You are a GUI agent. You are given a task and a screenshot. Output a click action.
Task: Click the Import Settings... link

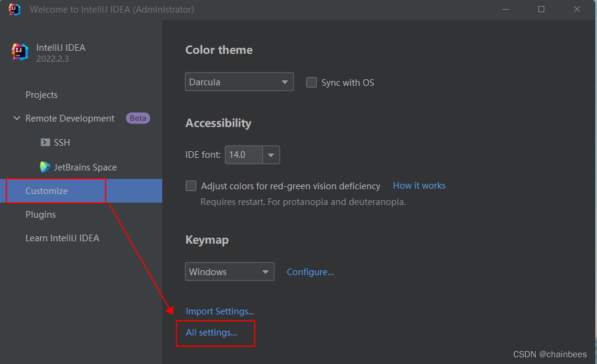click(220, 311)
